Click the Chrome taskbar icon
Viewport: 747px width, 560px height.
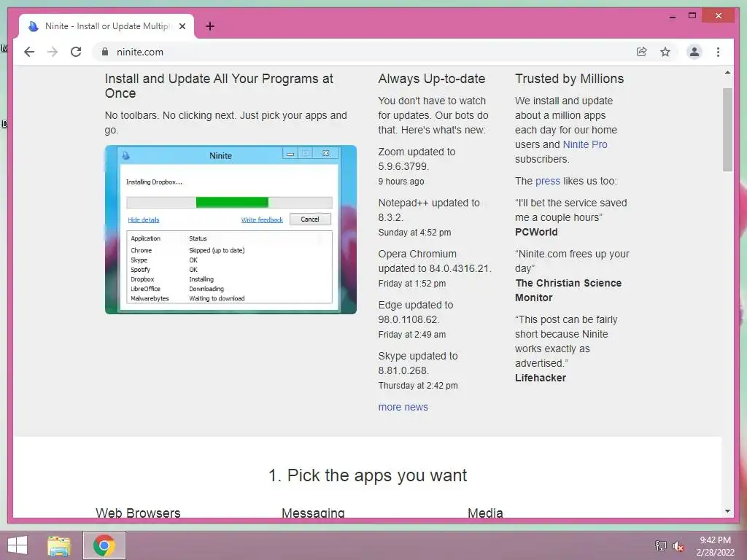click(x=104, y=545)
